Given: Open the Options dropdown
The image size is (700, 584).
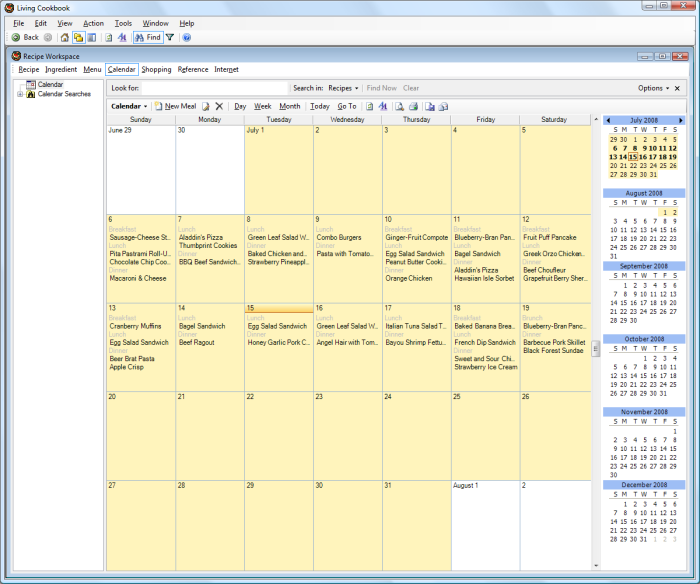Looking at the screenshot, I should click(x=653, y=88).
